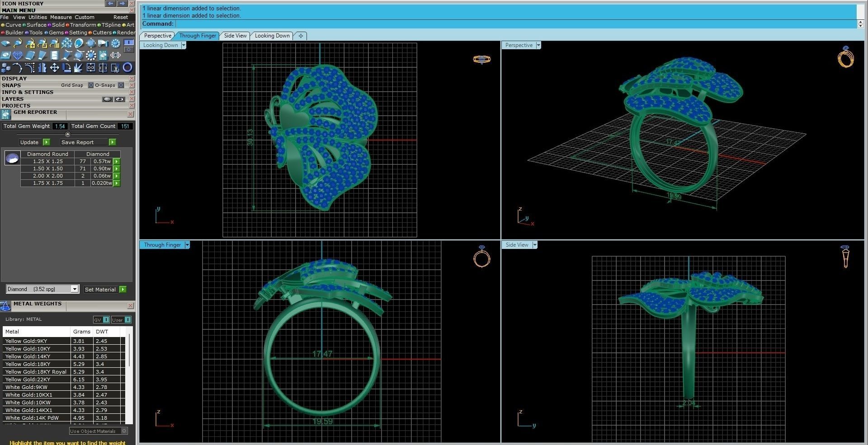Open the Side View viewport dropdown
The image size is (868, 445).
pyautogui.click(x=535, y=245)
